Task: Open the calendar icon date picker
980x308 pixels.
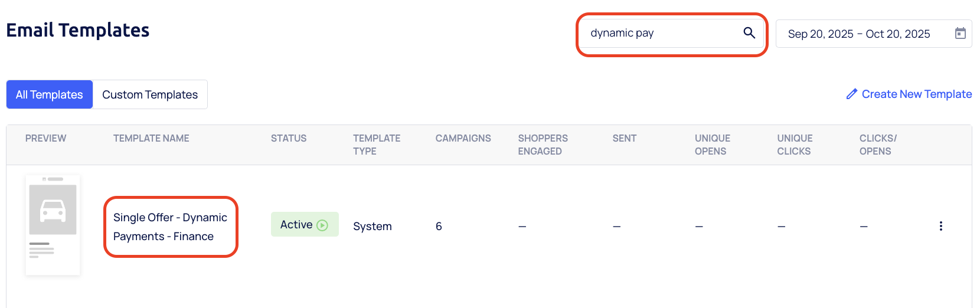Action: point(961,34)
